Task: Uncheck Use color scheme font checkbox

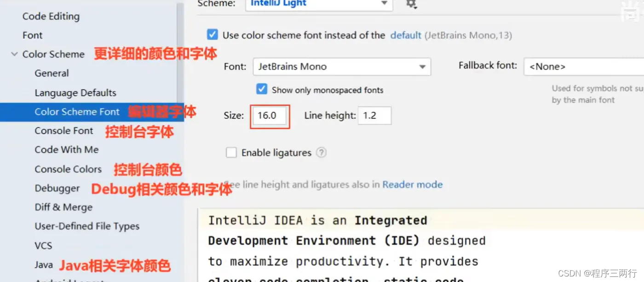Action: (x=213, y=35)
